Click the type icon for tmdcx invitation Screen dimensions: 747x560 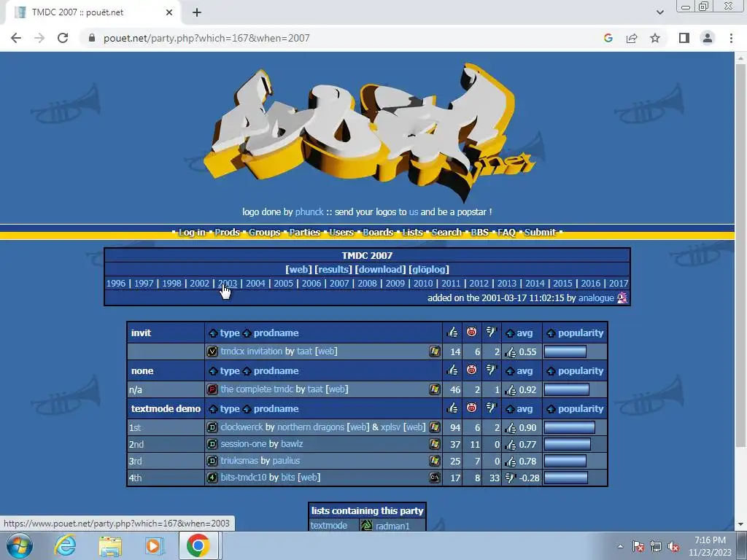coord(212,351)
